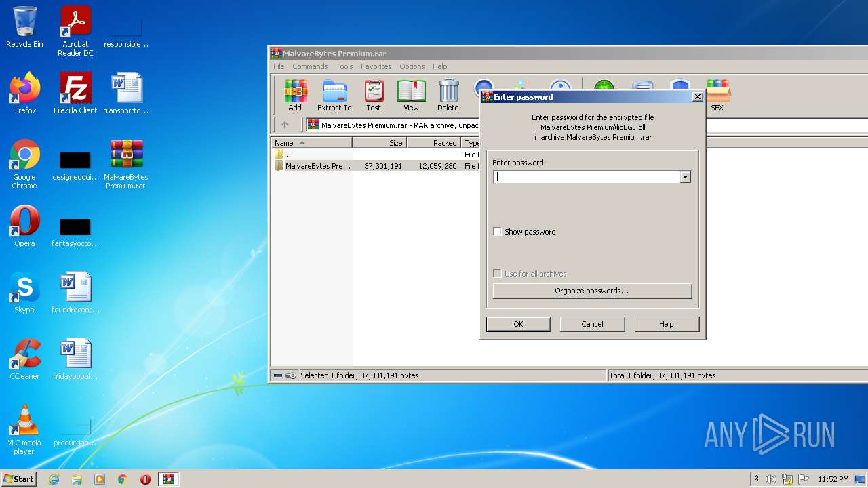Click the drive and key icon in status bar
The width and height of the screenshot is (868, 488).
coord(284,375)
